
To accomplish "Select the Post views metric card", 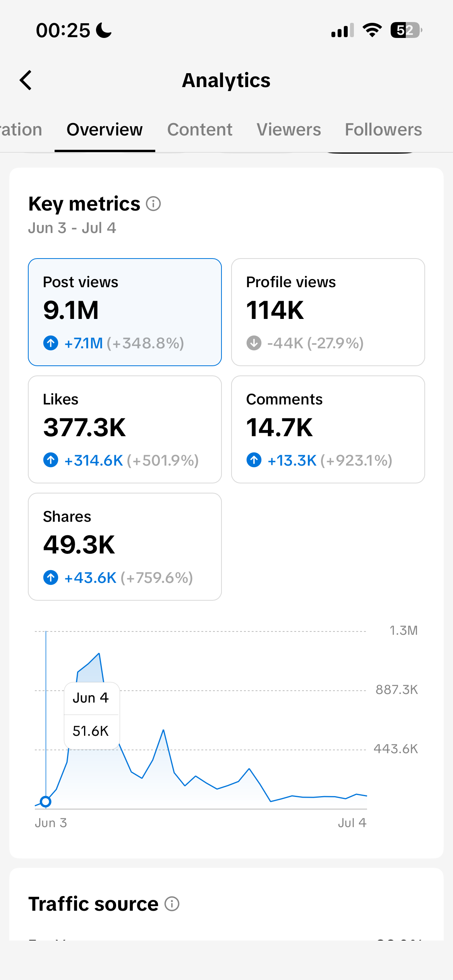I will click(125, 312).
